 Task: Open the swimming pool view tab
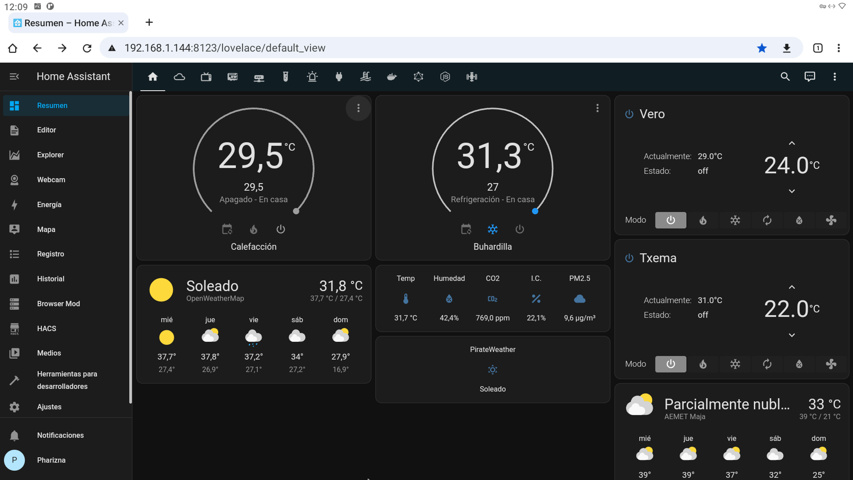click(365, 77)
